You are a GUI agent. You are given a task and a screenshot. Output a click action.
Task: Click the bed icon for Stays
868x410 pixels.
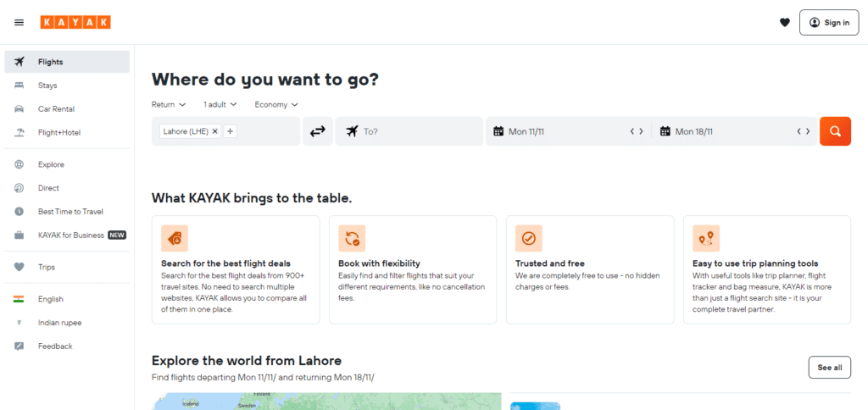pyautogui.click(x=19, y=86)
